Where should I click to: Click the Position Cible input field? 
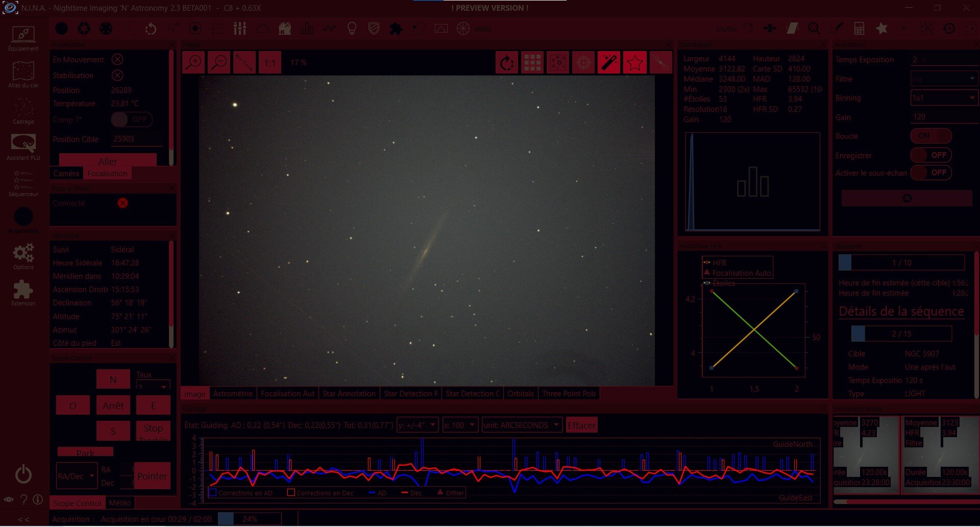tap(137, 139)
